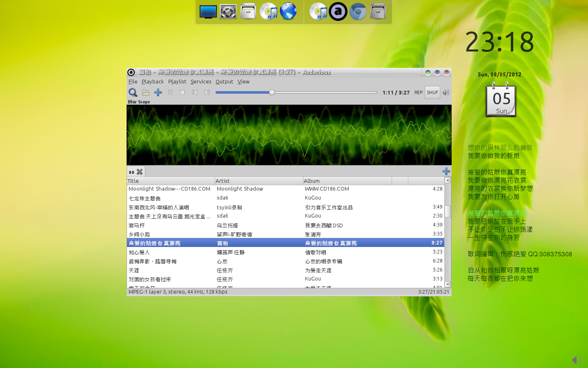Click the playlist scrollbar down arrow

pyautogui.click(x=448, y=284)
